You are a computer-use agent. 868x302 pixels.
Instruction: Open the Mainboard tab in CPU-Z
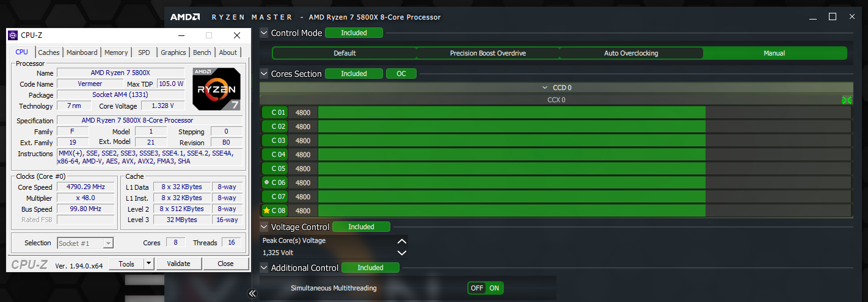(82, 52)
